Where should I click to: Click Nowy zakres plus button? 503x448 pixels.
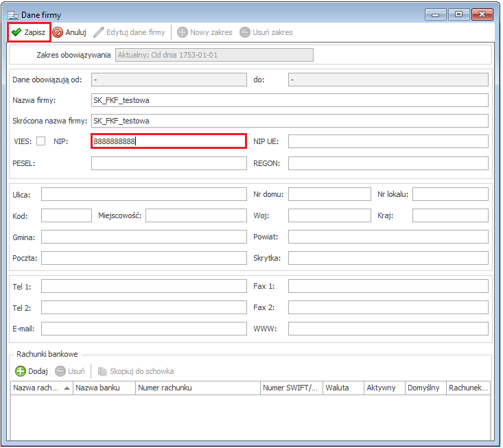click(204, 32)
